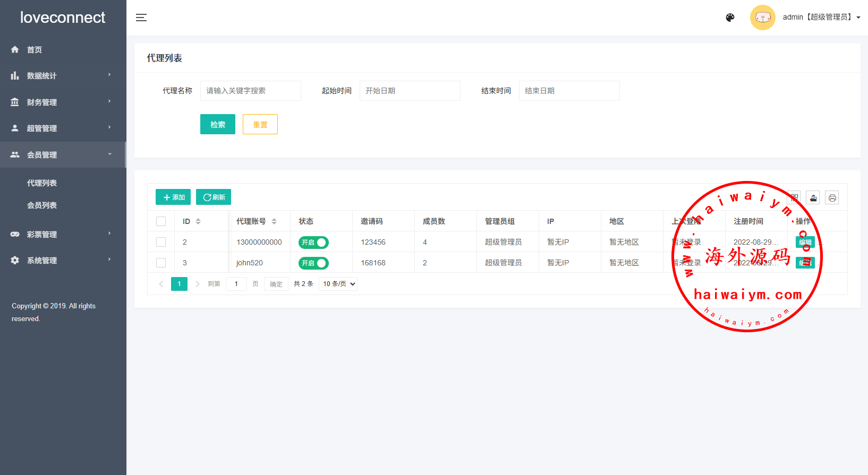Click the 检索 search button

(x=217, y=125)
